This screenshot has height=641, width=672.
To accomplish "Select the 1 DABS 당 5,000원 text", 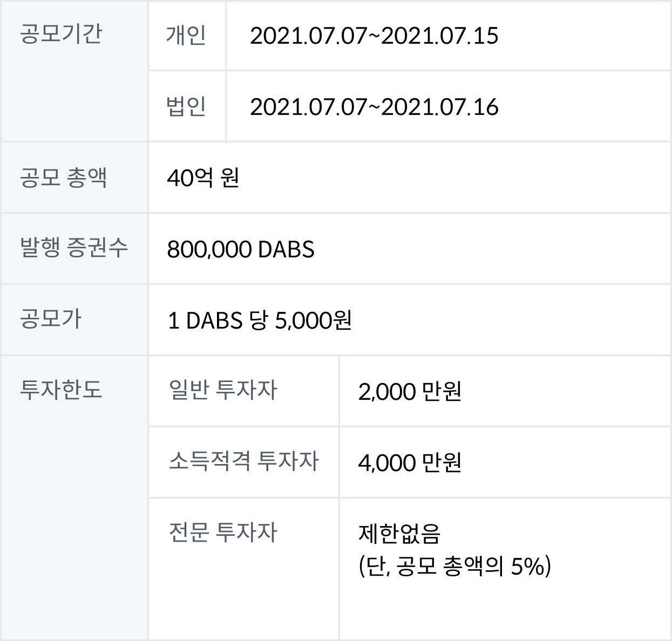I will 260,320.
